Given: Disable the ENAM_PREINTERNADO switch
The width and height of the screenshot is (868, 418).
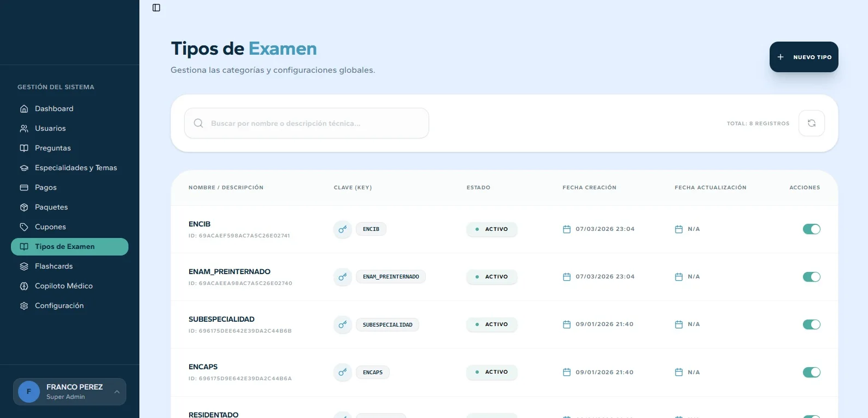Looking at the screenshot, I should point(812,277).
